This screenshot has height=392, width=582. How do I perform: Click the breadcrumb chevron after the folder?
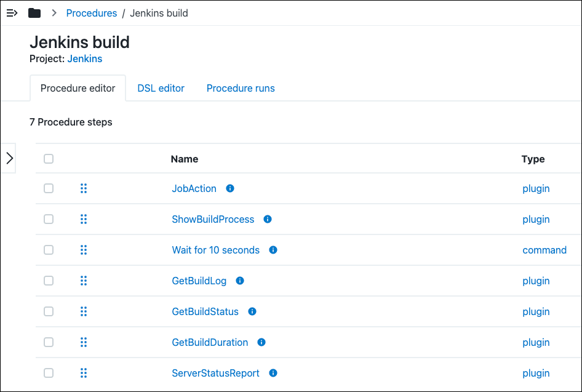click(x=54, y=13)
